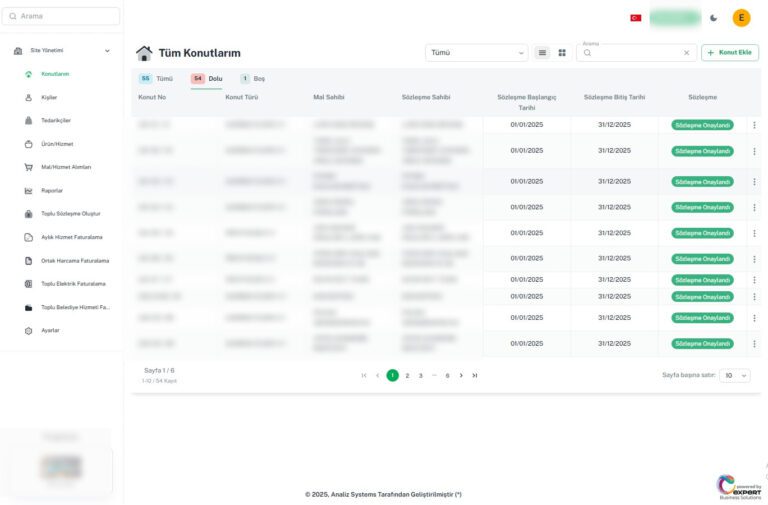Collapse the Site Yönetimi menu
Screen dimensions: 768x505
[x=107, y=50]
